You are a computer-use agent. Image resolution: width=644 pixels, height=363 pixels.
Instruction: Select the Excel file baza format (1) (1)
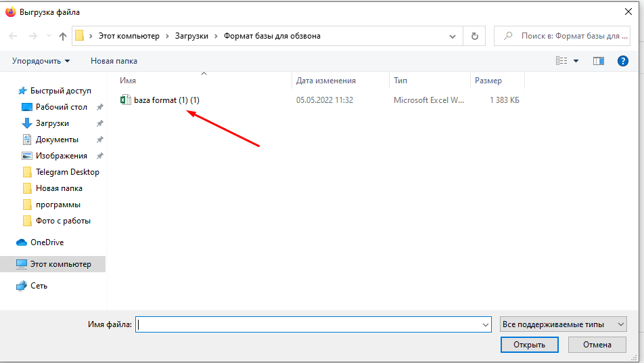click(166, 100)
